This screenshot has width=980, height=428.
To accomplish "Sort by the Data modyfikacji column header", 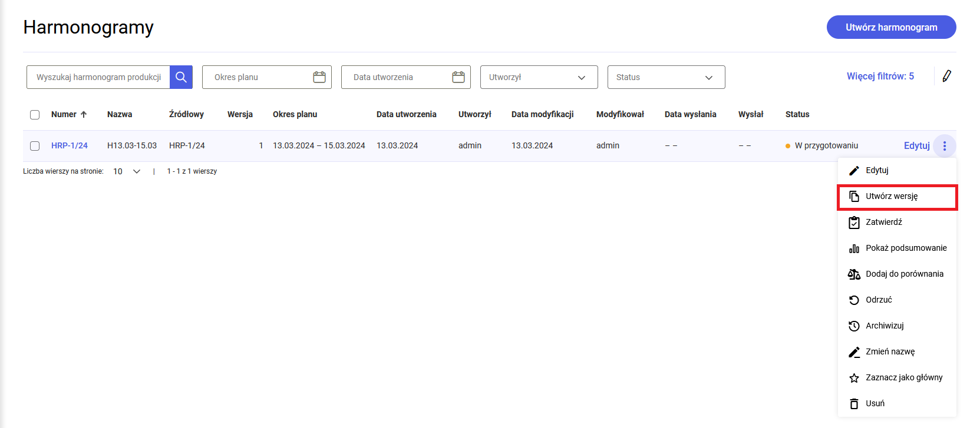I will [543, 114].
